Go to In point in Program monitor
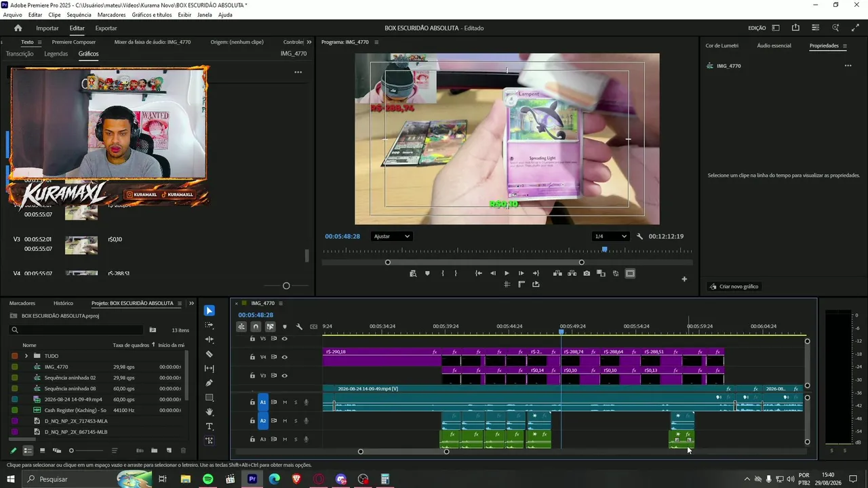Image resolution: width=868 pixels, height=488 pixels. point(479,274)
